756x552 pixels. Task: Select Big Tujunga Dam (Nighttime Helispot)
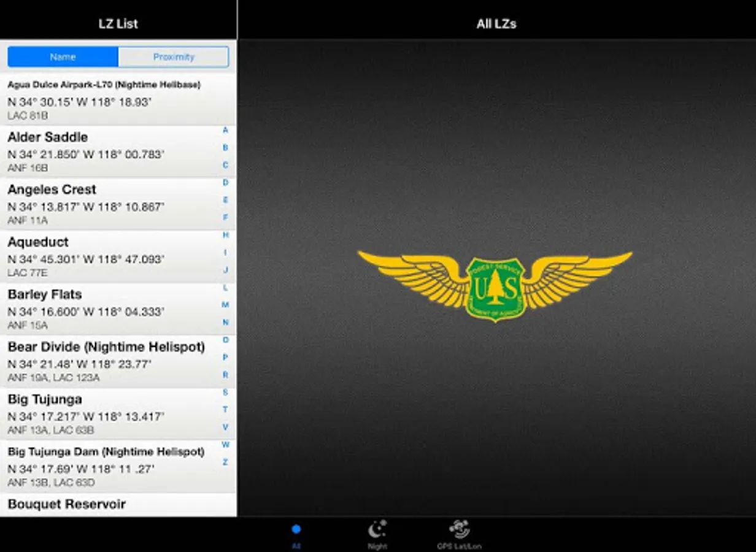pos(118,467)
